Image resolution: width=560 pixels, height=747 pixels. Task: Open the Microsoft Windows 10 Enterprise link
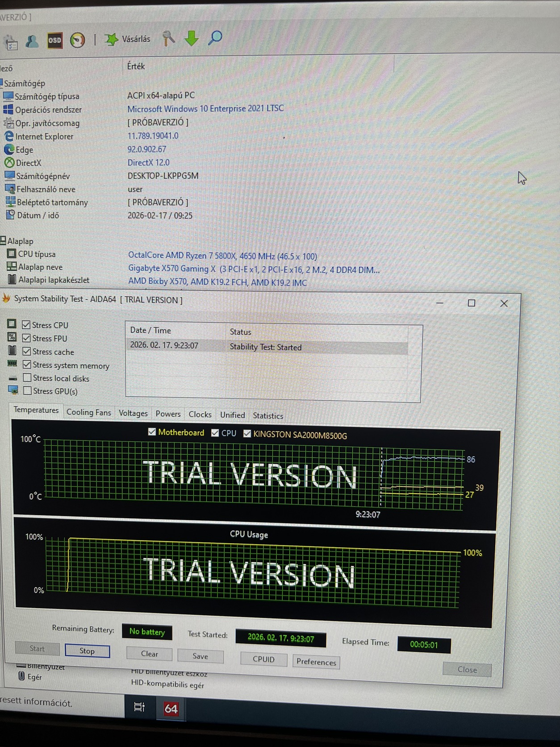click(205, 109)
